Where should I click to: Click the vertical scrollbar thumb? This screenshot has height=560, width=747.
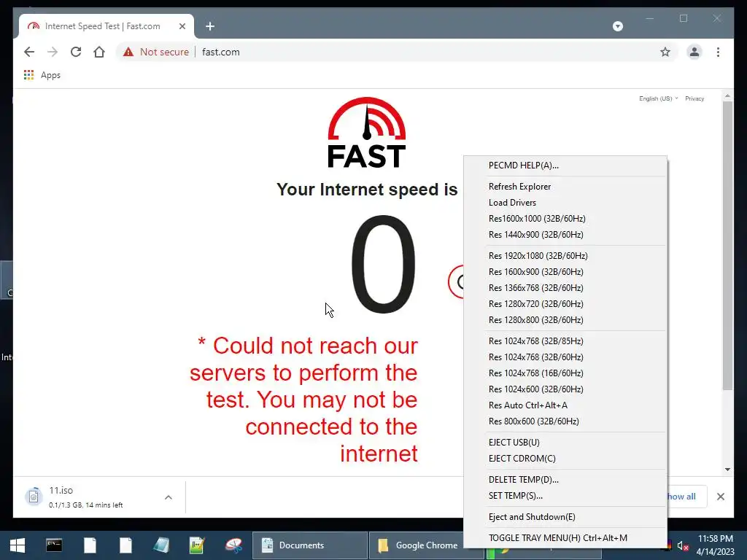(727, 245)
